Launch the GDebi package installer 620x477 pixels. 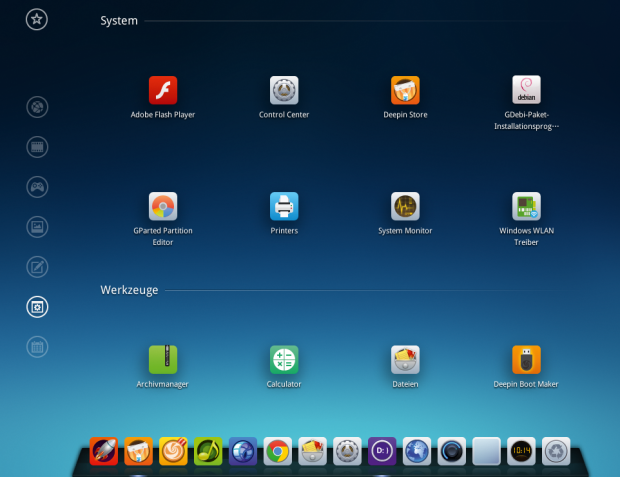(526, 90)
